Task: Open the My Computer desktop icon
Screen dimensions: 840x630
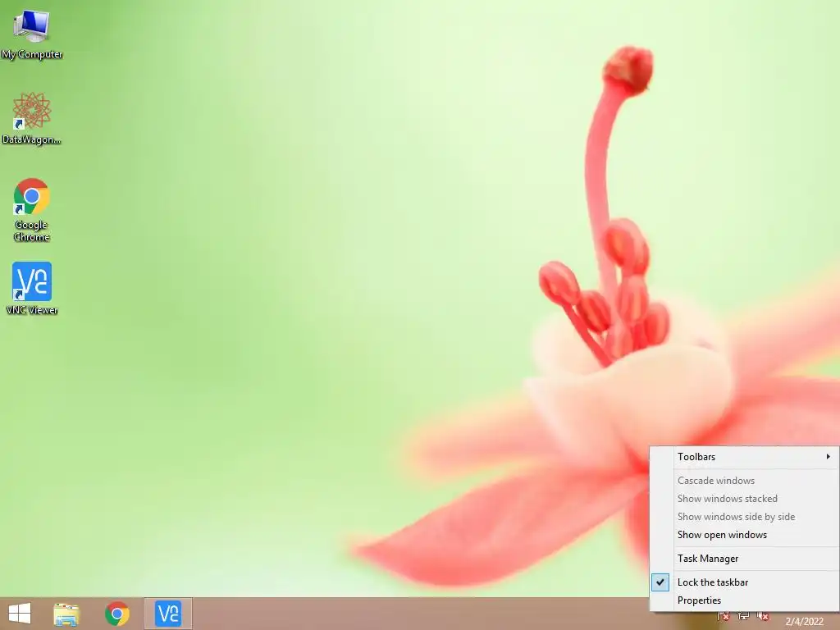Action: pos(32,33)
